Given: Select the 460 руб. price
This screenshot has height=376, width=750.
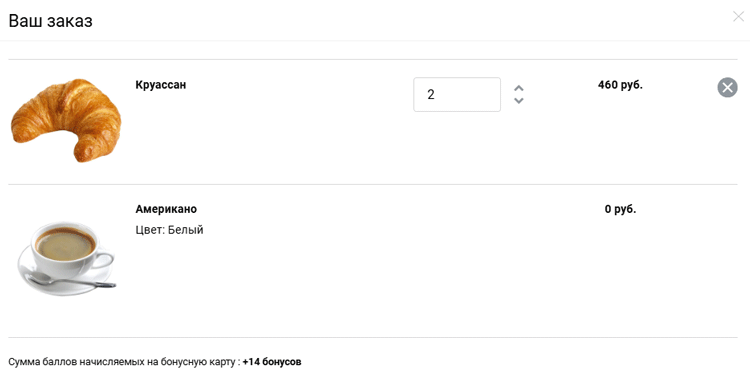Looking at the screenshot, I should [620, 85].
